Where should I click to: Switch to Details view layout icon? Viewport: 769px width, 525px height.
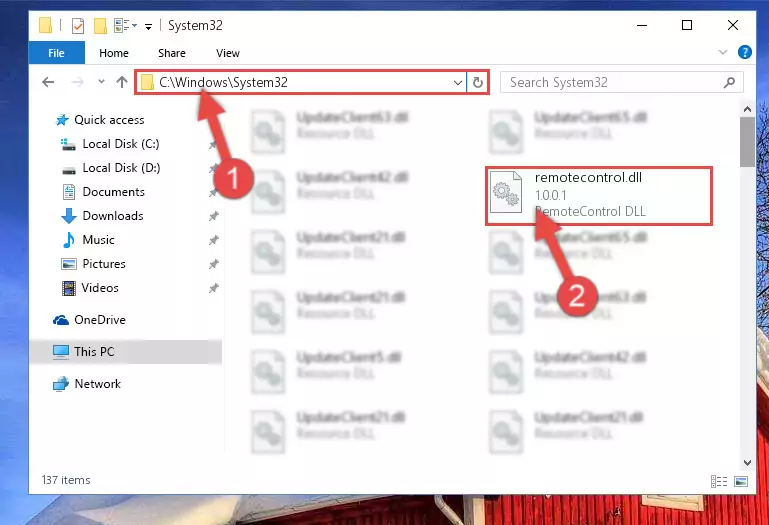(x=719, y=481)
